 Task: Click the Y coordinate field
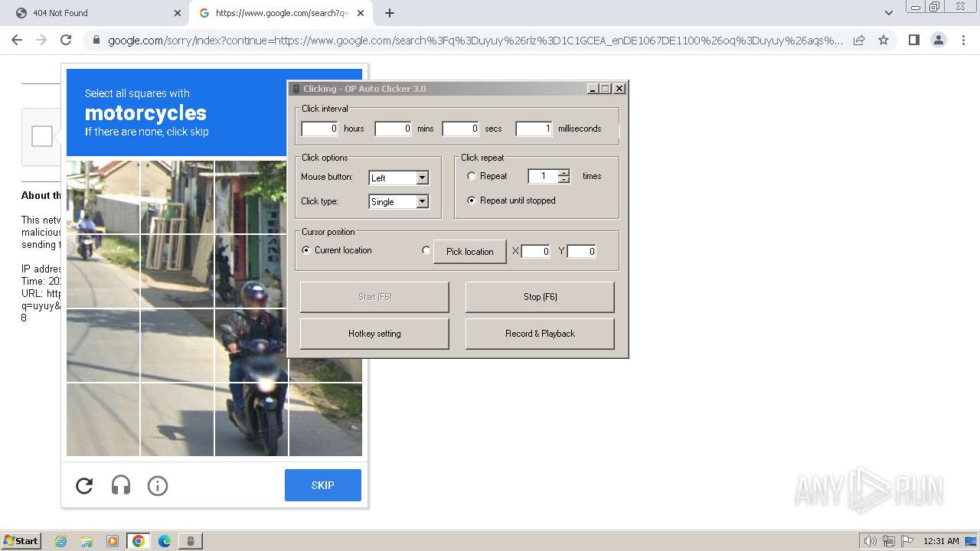click(582, 251)
